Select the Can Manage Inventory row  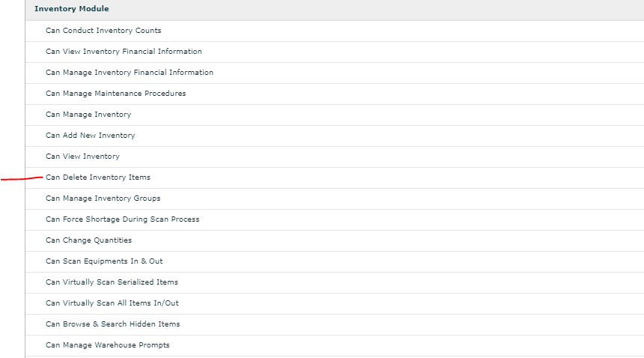[x=88, y=115]
